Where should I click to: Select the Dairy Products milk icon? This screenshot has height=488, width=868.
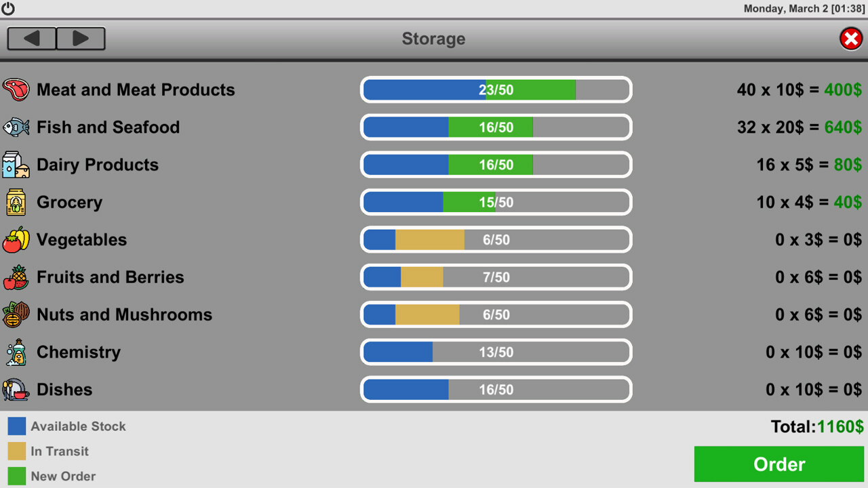click(16, 165)
